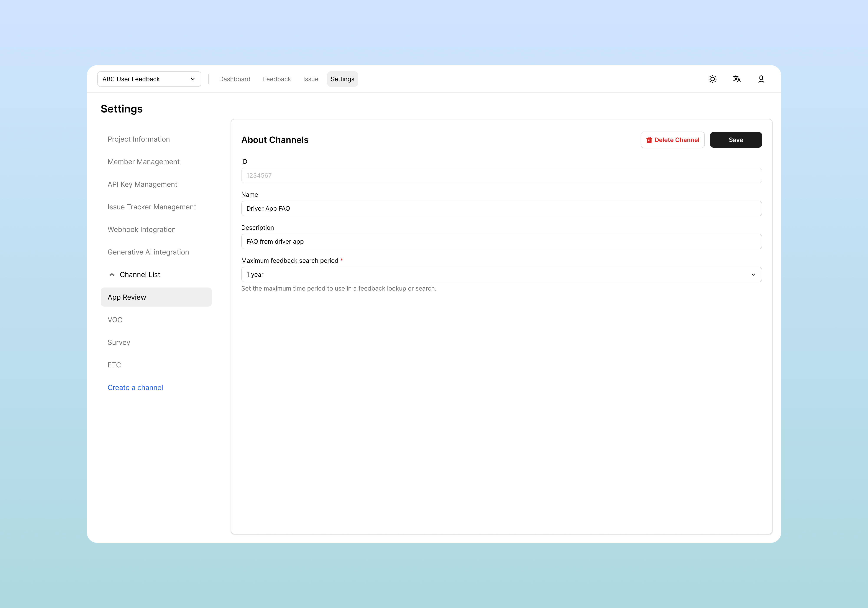Screen dimensions: 868x608
Task: Open the user profile icon
Action: click(761, 79)
